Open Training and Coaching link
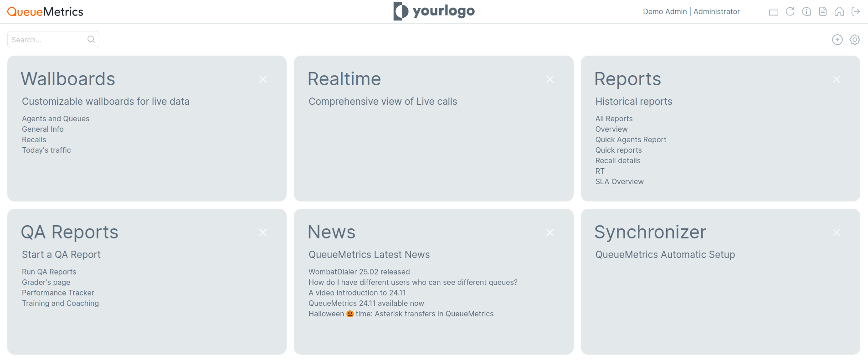Viewport: 868px width, 361px height. point(60,303)
